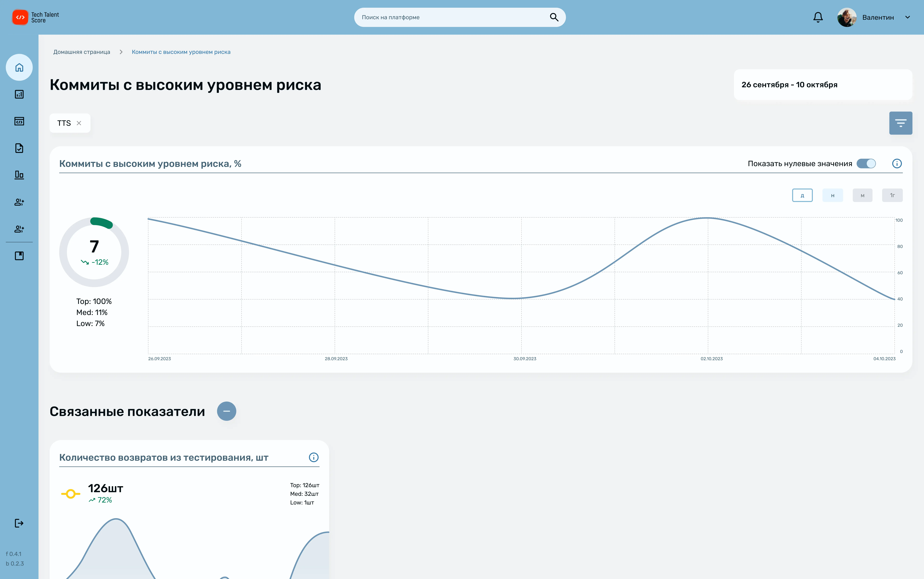Expand the user menu chevron
The height and width of the screenshot is (579, 924).
(x=908, y=17)
